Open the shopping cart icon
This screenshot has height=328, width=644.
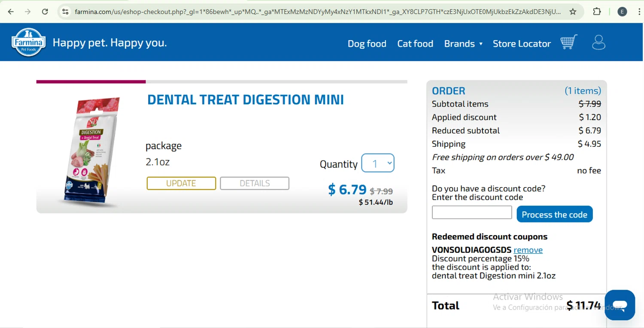(x=569, y=42)
